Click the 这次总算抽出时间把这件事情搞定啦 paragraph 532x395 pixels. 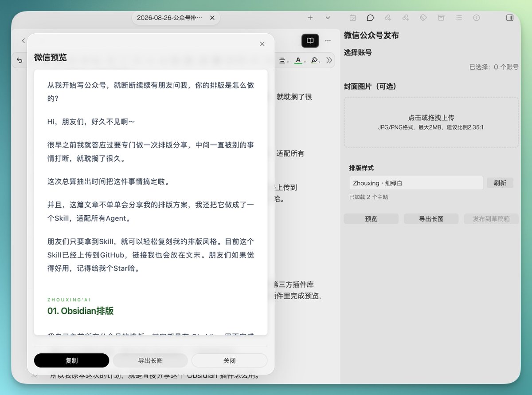109,182
